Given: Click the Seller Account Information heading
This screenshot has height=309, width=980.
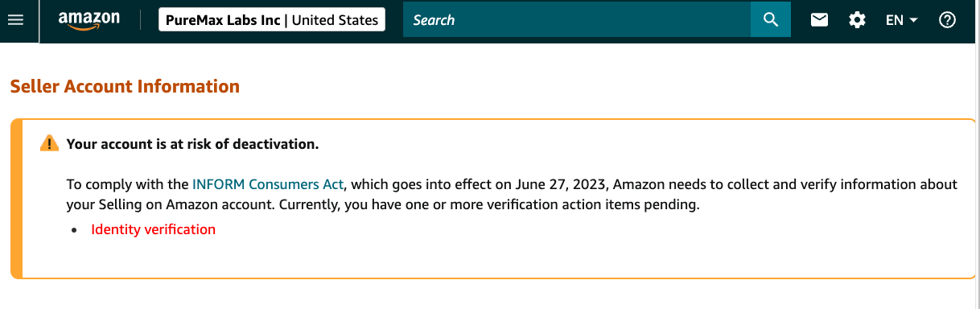Looking at the screenshot, I should [125, 86].
